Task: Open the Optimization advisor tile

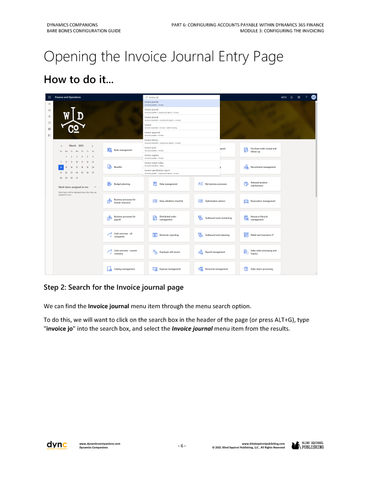Action: (x=215, y=201)
